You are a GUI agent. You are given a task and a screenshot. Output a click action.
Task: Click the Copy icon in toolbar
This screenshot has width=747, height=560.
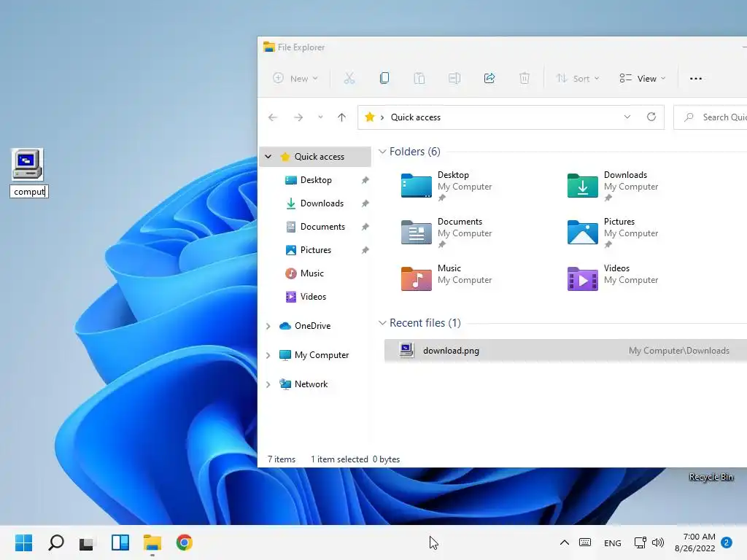pos(384,79)
